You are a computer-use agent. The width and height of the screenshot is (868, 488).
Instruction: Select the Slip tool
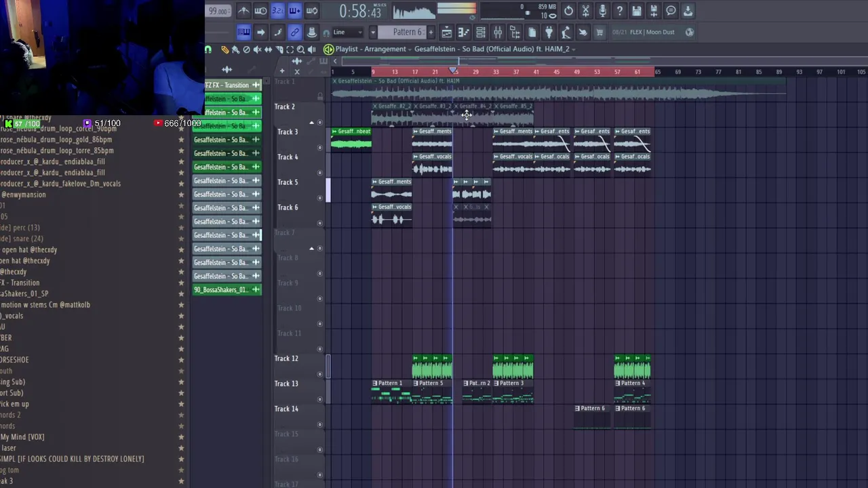click(x=269, y=49)
